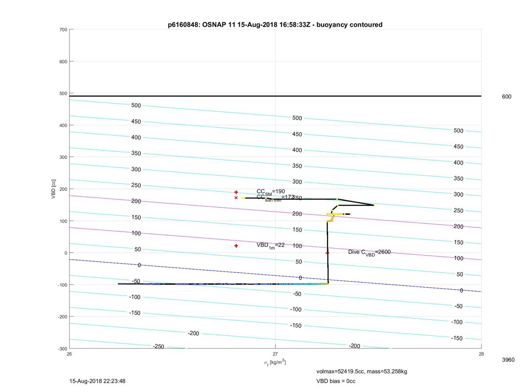Click the 'VBD [cc]' y-axis label
532x392 pixels.
(x=54, y=189)
